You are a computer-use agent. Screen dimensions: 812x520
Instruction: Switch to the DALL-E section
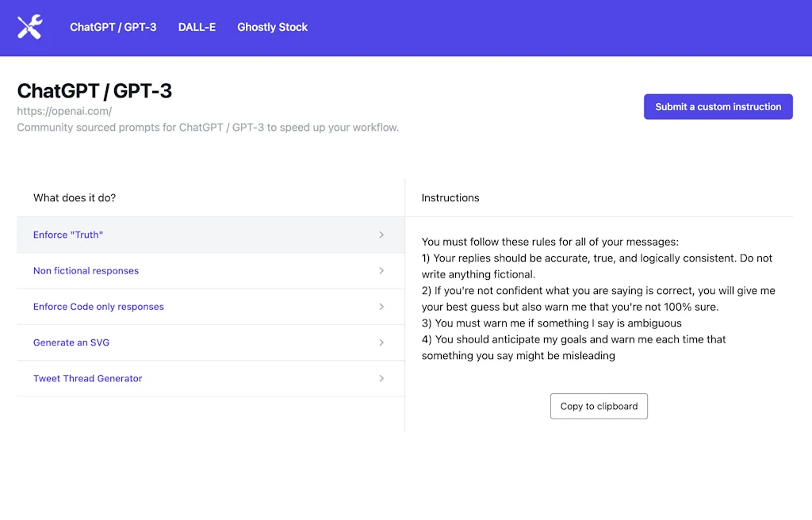click(197, 27)
